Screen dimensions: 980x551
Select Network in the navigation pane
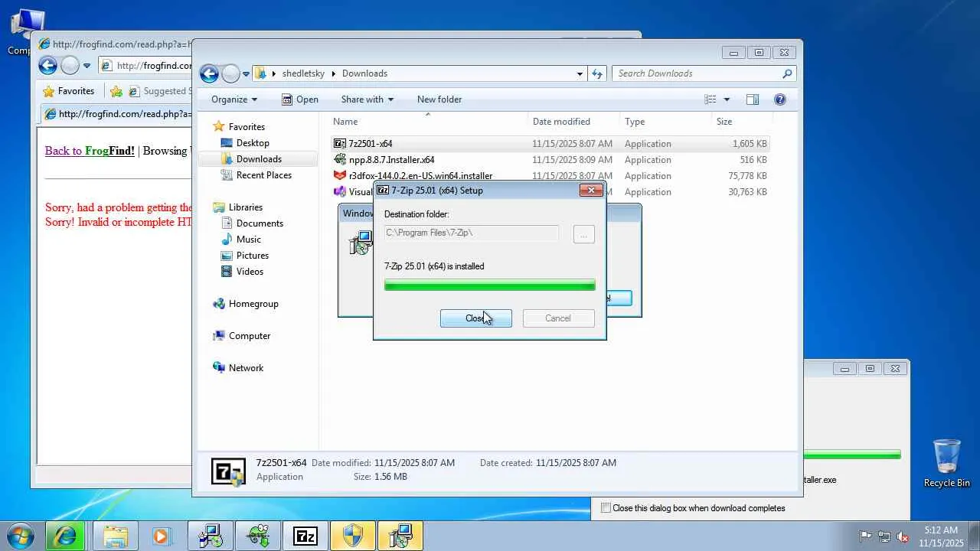point(239,368)
